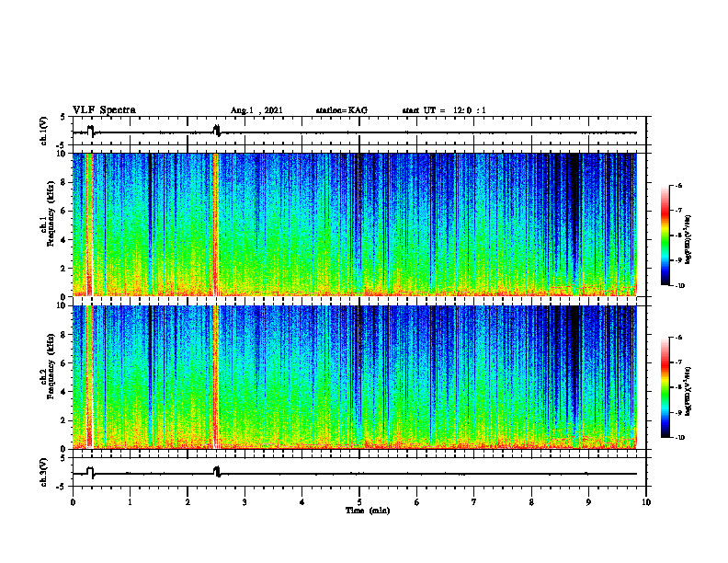Click red vertical band near 2.5 min in ch.1 spectrogram

[x=216, y=224]
